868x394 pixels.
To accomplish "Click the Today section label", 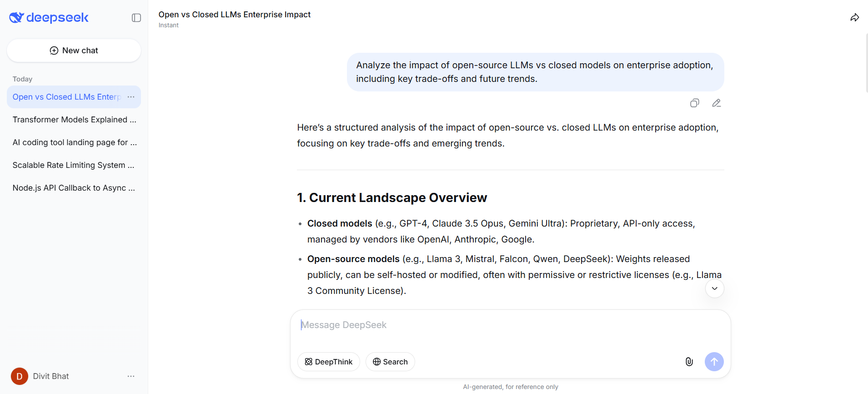I will pos(23,79).
